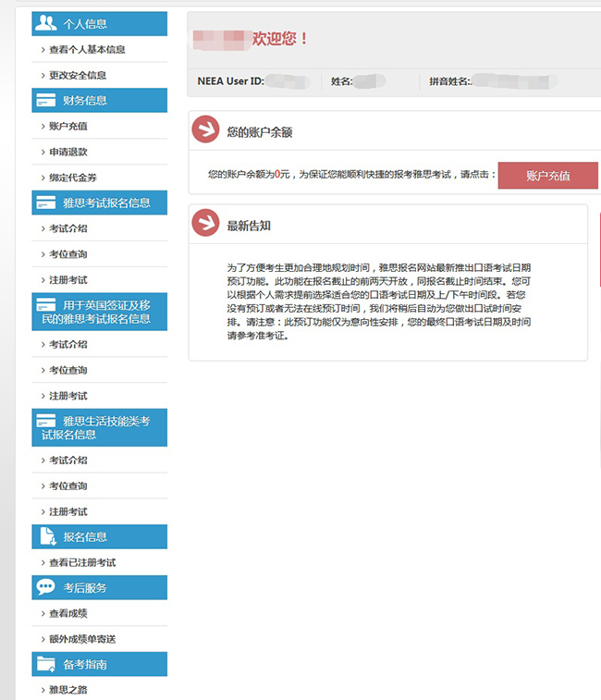The width and height of the screenshot is (601, 700).
Task: Click the document icon beside 报名信息
Action: pyautogui.click(x=46, y=536)
